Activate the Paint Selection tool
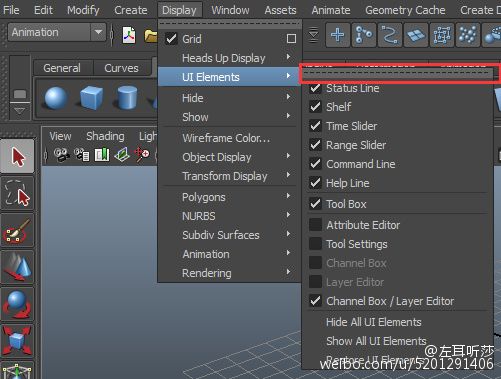501x379 pixels. [x=17, y=230]
